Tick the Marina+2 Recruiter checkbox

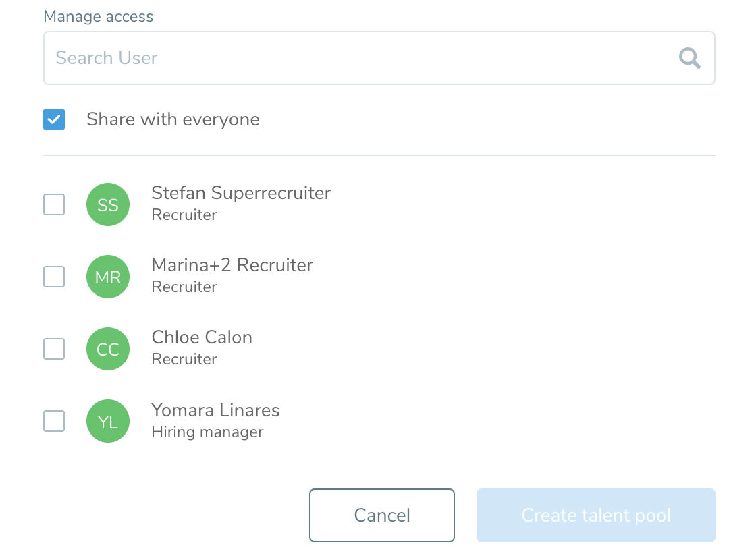54,277
